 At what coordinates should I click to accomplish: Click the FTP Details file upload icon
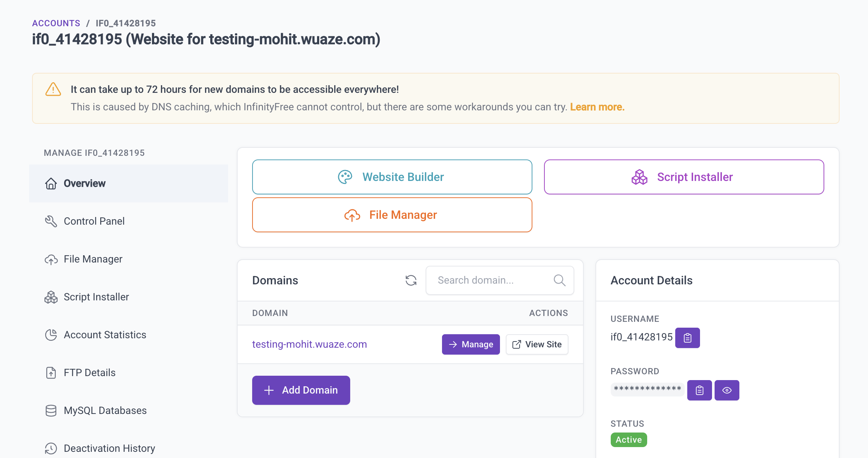[x=51, y=372]
